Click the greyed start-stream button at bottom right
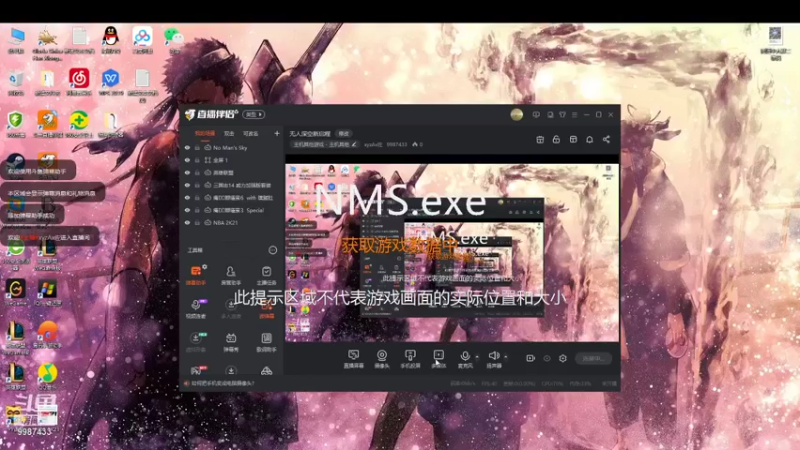 tap(593, 358)
